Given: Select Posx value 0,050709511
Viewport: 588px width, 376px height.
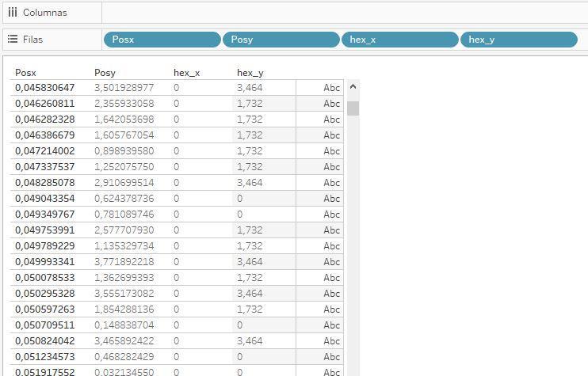Looking at the screenshot, I should [x=45, y=325].
